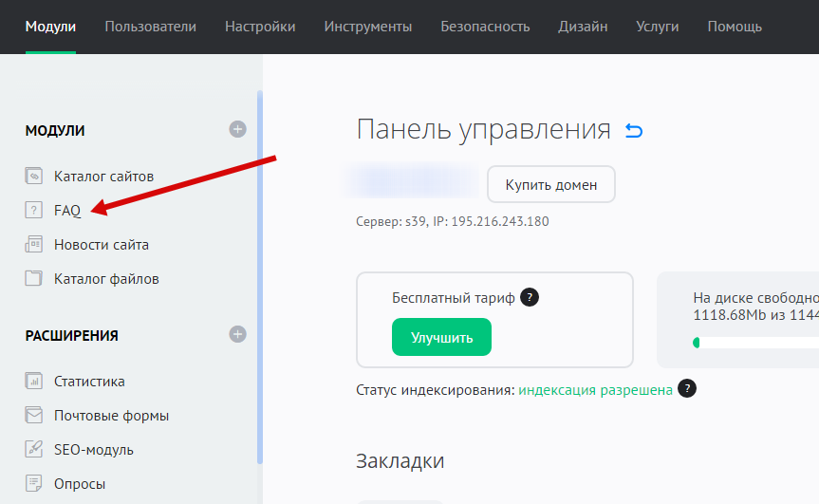Image resolution: width=819 pixels, height=504 pixels.
Task: Click the Опросы sidebar icon
Action: (x=34, y=484)
